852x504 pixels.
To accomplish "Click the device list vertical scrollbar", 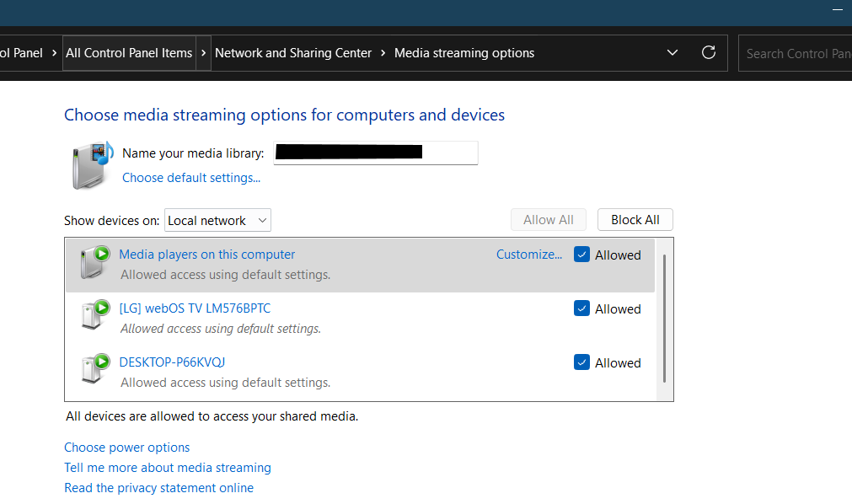I will [664, 319].
